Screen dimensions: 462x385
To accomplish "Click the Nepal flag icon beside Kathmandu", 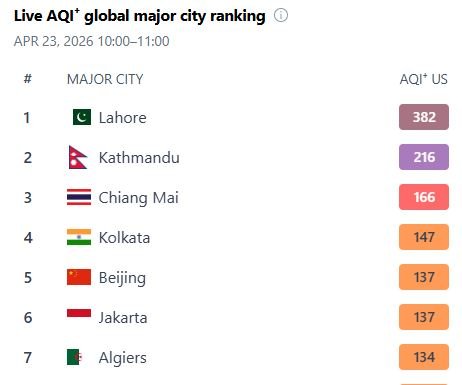I will tap(77, 157).
